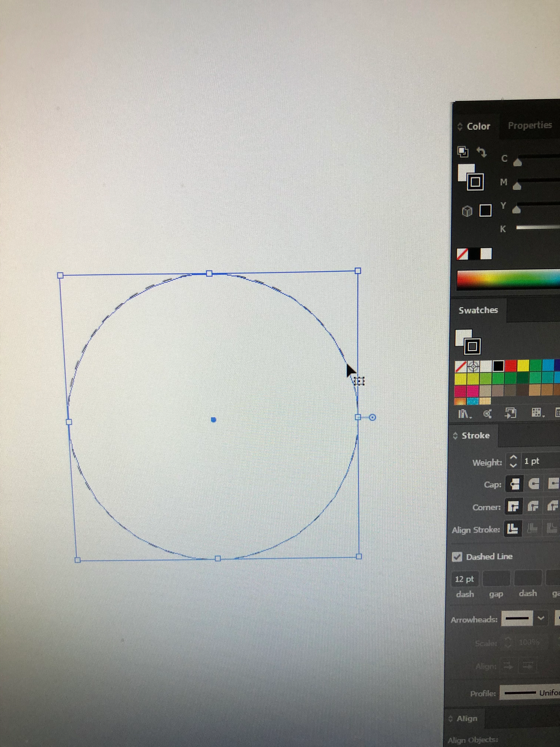Screen dimensions: 560x747
Task: Click the stroke Weight stepper arrows
Action: 513,461
